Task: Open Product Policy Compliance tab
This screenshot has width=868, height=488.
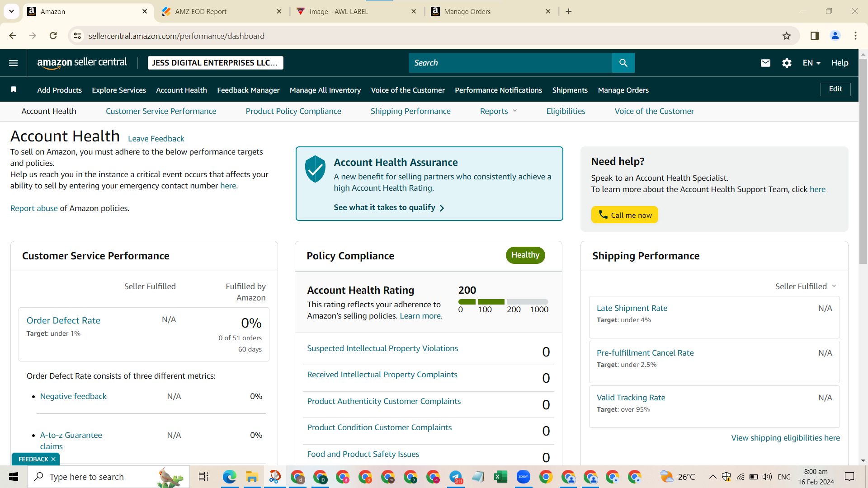Action: tap(293, 111)
